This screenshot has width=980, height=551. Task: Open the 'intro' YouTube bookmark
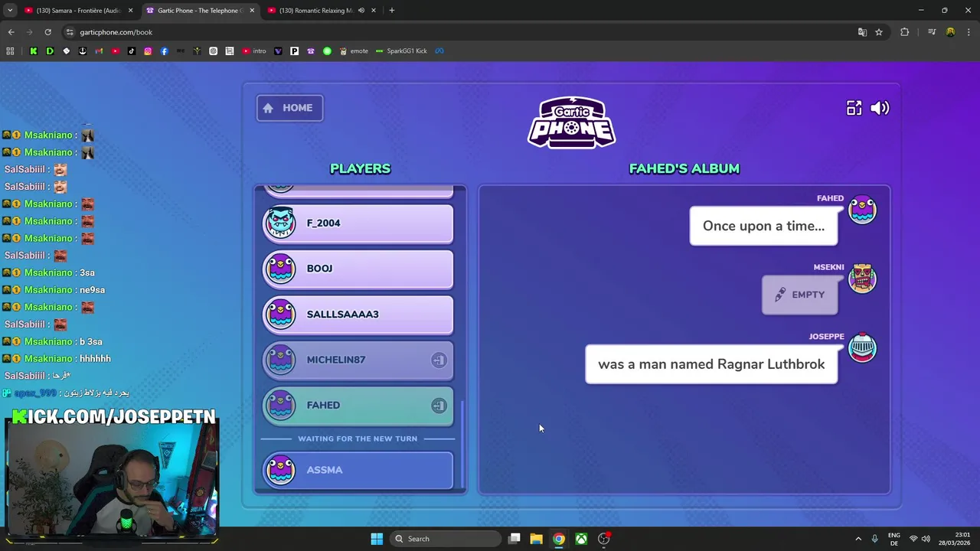pyautogui.click(x=254, y=51)
